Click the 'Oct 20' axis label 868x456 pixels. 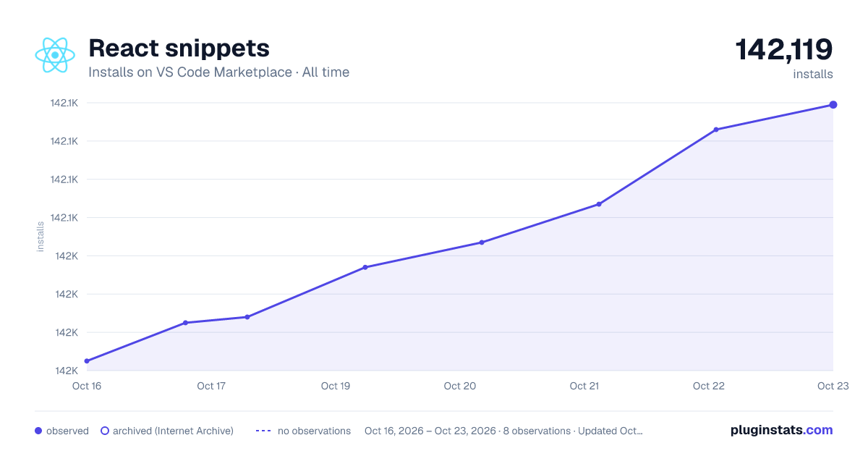[460, 386]
